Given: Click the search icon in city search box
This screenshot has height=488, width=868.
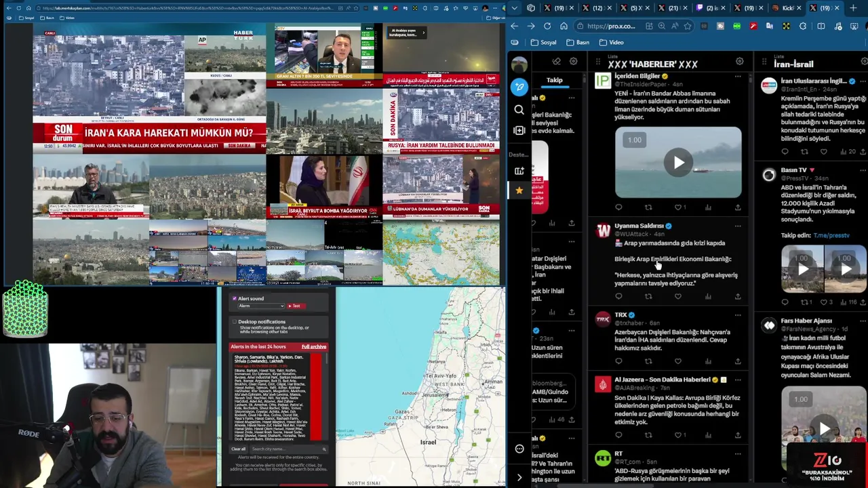Looking at the screenshot, I should click(324, 449).
